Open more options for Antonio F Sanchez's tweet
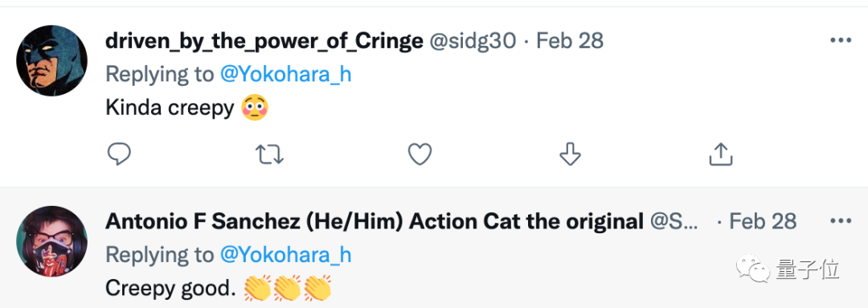 (x=841, y=221)
